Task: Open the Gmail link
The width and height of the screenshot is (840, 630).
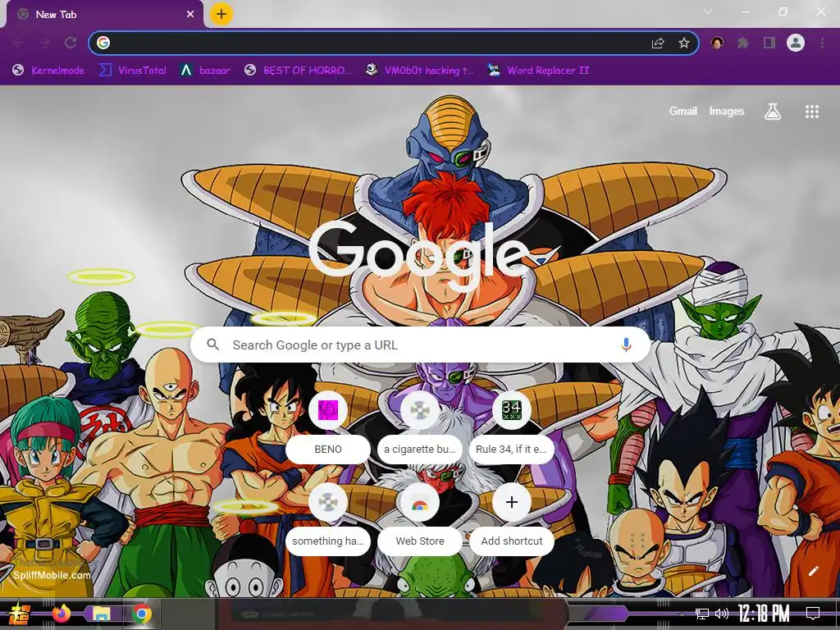Action: click(x=682, y=112)
